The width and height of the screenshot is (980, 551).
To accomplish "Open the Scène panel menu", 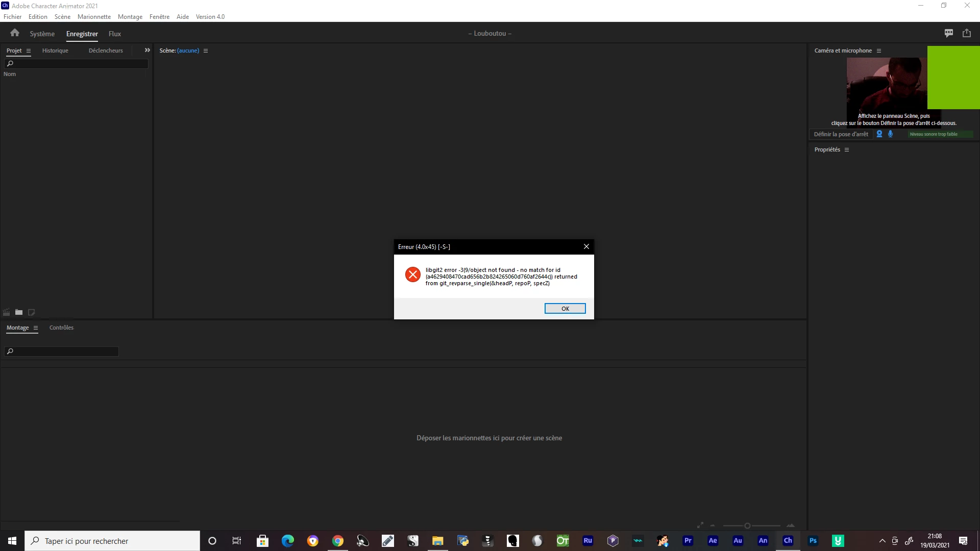I will click(x=206, y=51).
